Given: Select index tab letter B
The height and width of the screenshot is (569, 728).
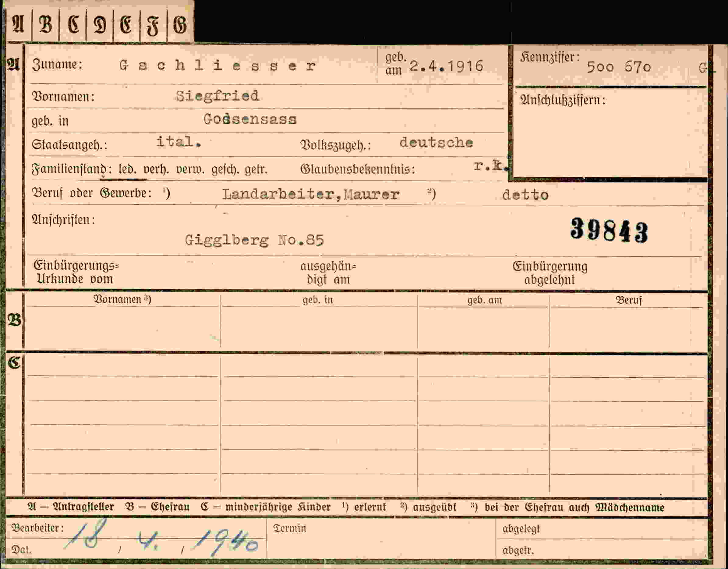Looking at the screenshot, I should (46, 25).
